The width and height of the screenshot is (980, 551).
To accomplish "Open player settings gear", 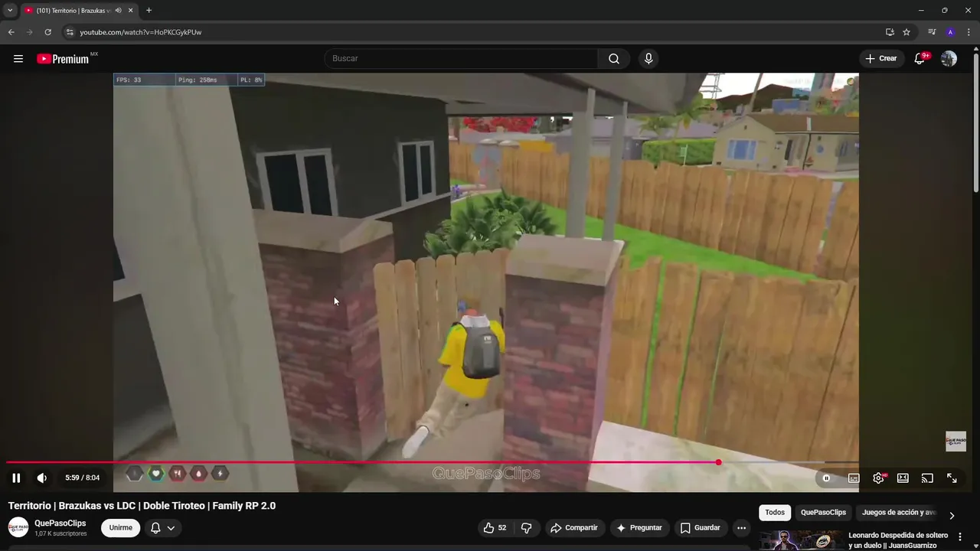I will click(878, 478).
